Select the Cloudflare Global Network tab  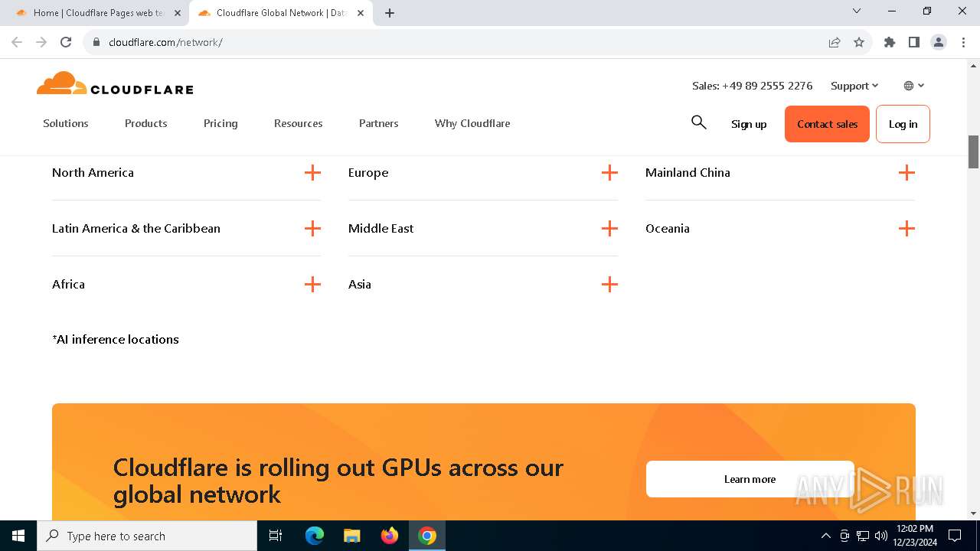coord(279,13)
